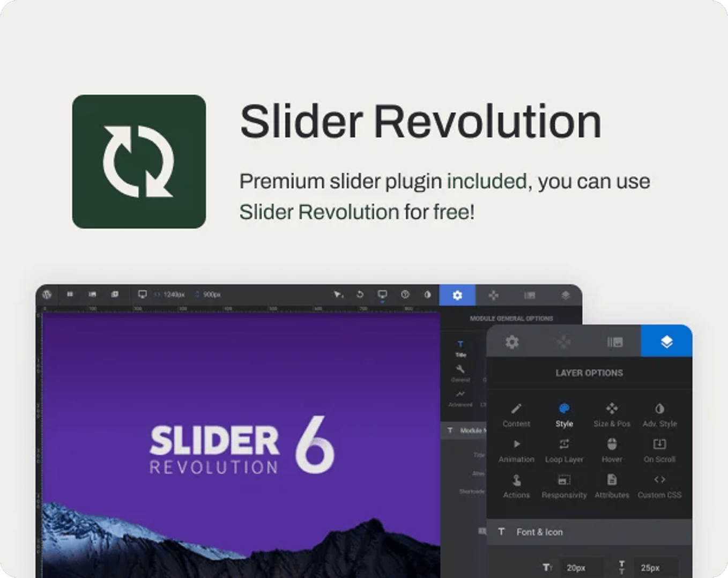Open Content layer options
This screenshot has width=728, height=578.
pyautogui.click(x=516, y=415)
